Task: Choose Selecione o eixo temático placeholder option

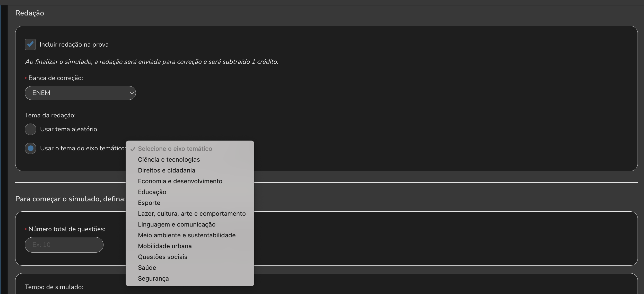Action: coord(190,149)
